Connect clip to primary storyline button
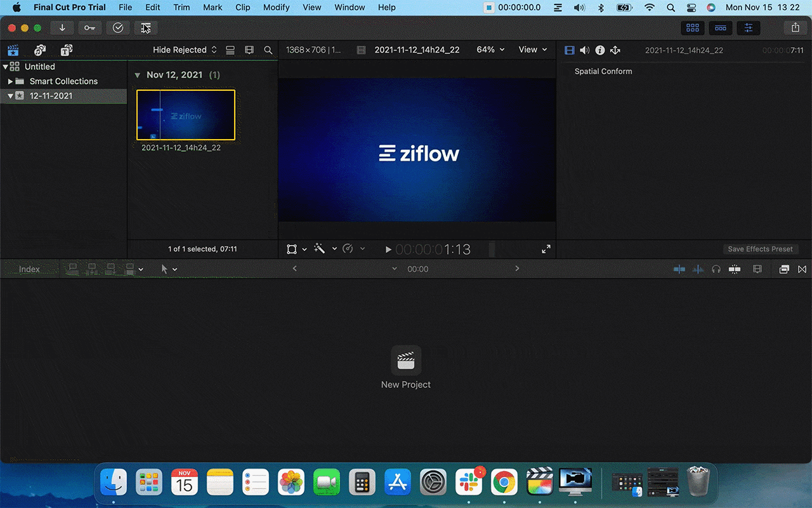This screenshot has height=508, width=812. [73, 269]
